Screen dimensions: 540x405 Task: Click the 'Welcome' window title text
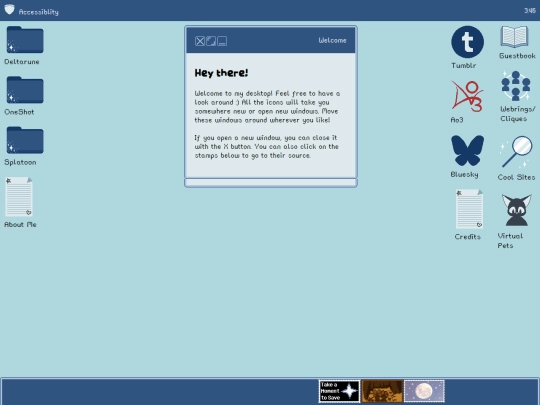[x=332, y=40]
